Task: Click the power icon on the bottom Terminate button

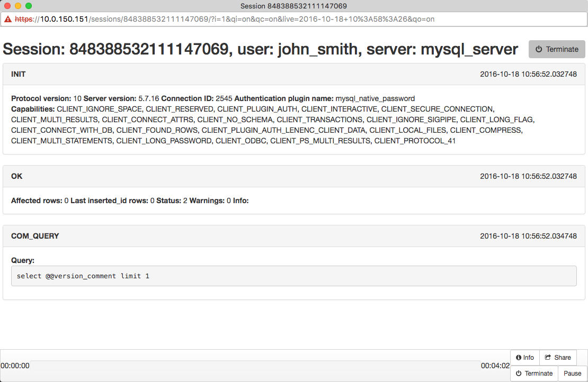Action: 519,374
